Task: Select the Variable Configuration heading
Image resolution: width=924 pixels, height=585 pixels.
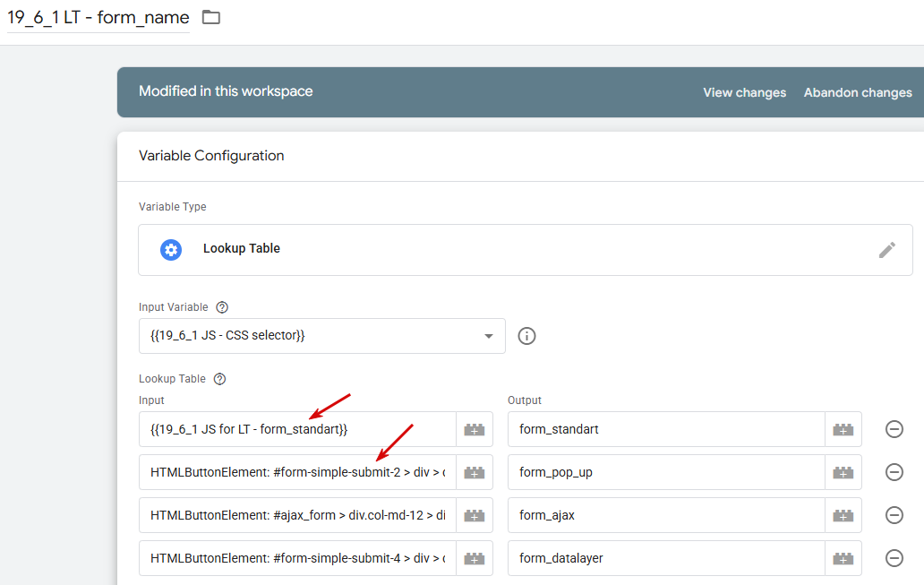Action: (211, 156)
